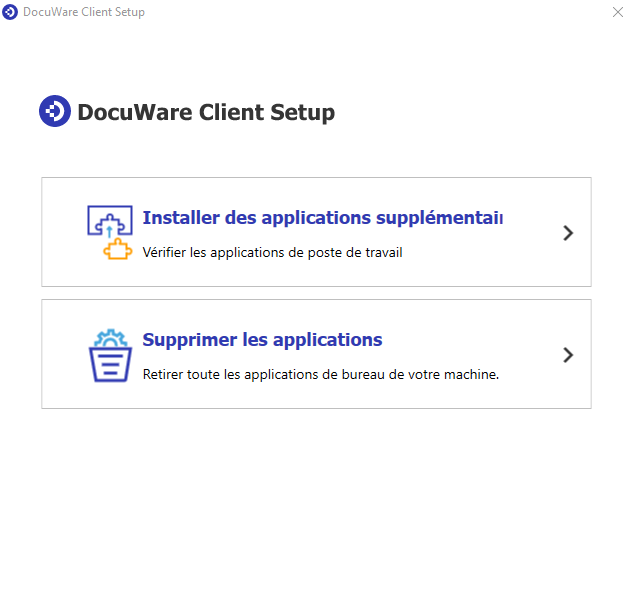Screen dimensions: 632x595
Task: Select 'Installer des applications supplémentaires' heading
Action: click(x=322, y=218)
